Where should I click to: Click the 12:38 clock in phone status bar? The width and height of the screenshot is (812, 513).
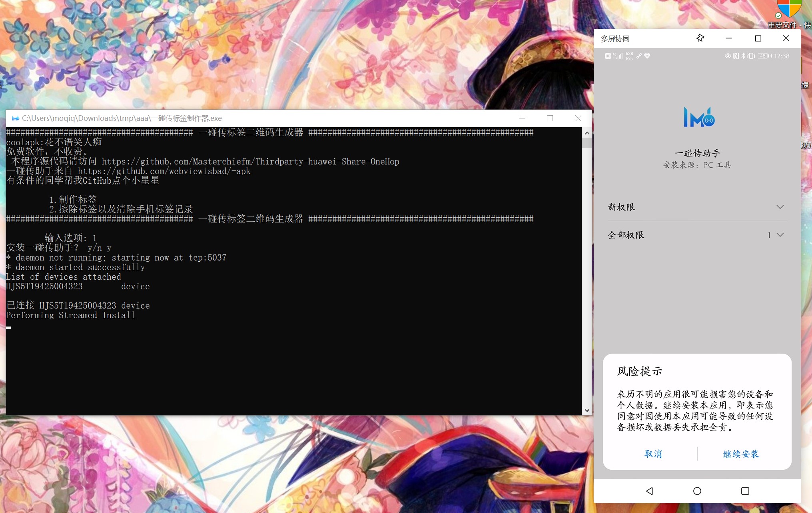click(782, 56)
